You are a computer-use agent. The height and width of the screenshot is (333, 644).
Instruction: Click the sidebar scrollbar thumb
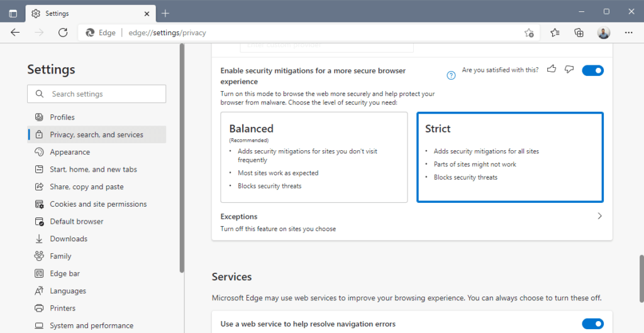[182, 158]
